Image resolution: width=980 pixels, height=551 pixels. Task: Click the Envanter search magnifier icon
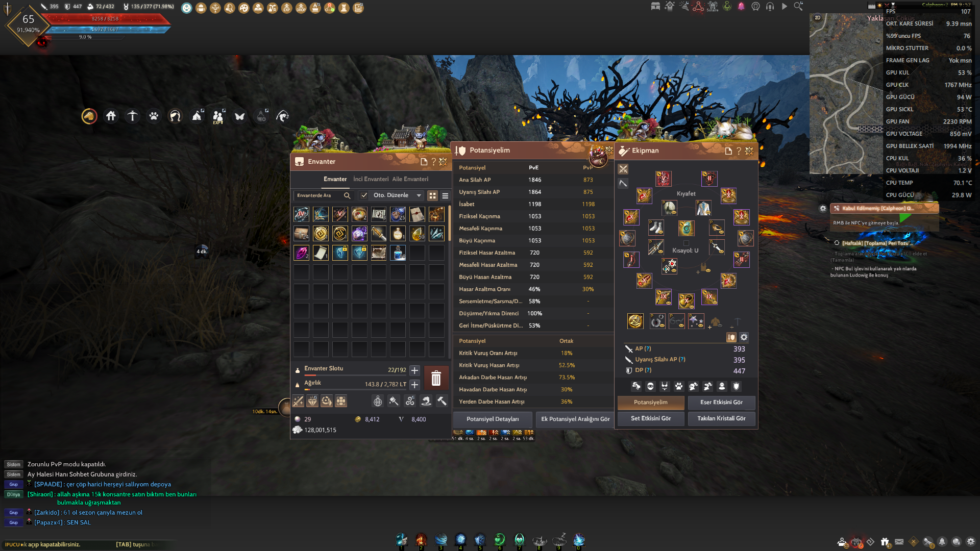pyautogui.click(x=347, y=195)
